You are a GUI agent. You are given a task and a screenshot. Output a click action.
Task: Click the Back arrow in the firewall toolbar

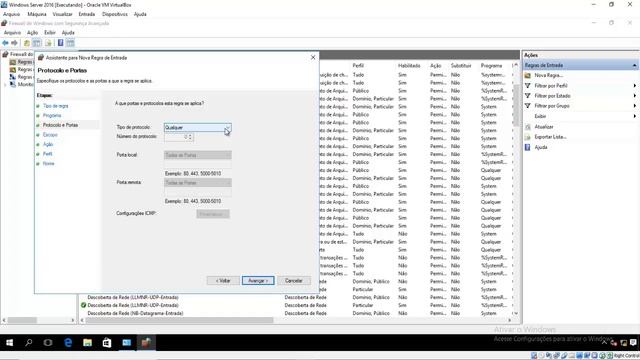[5, 43]
